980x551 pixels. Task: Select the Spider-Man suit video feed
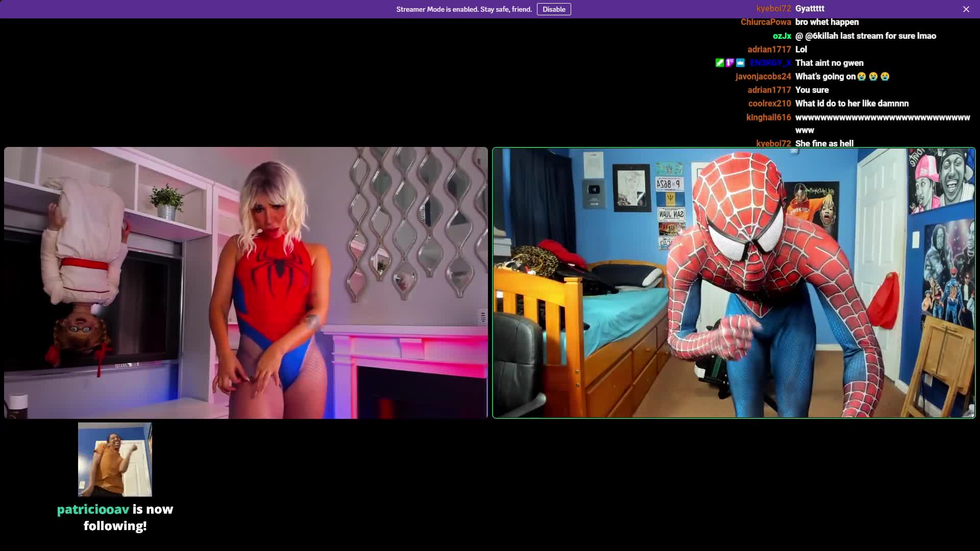click(734, 283)
